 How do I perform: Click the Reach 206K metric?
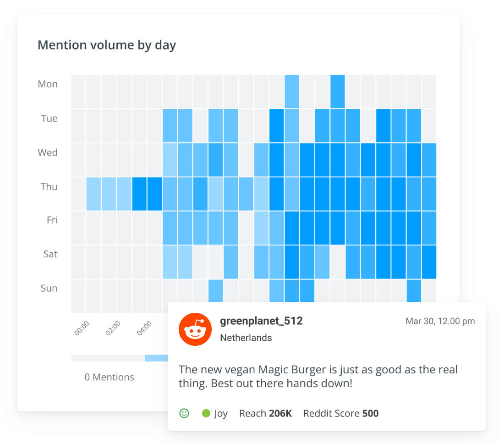click(x=266, y=413)
